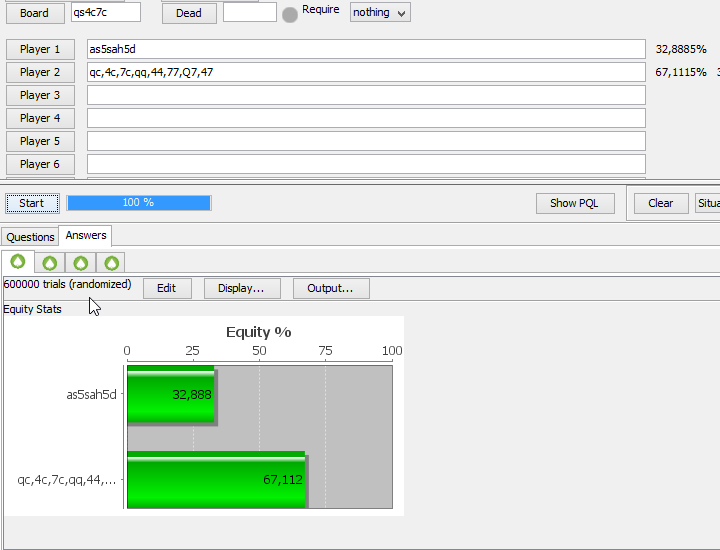720x550 pixels.
Task: Open the Output... options
Action: click(x=331, y=288)
